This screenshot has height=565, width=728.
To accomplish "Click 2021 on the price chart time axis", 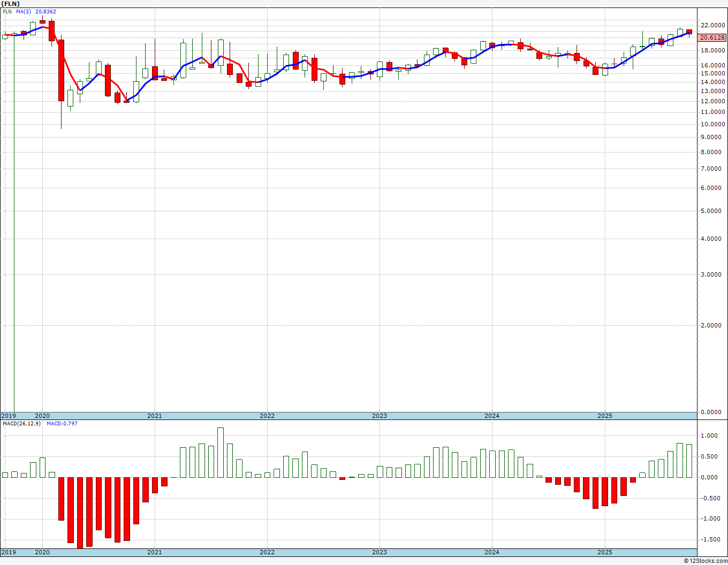I will click(155, 416).
